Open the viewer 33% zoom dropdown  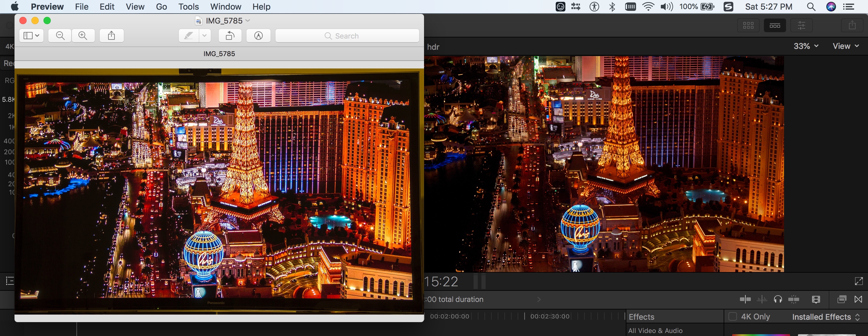point(806,46)
